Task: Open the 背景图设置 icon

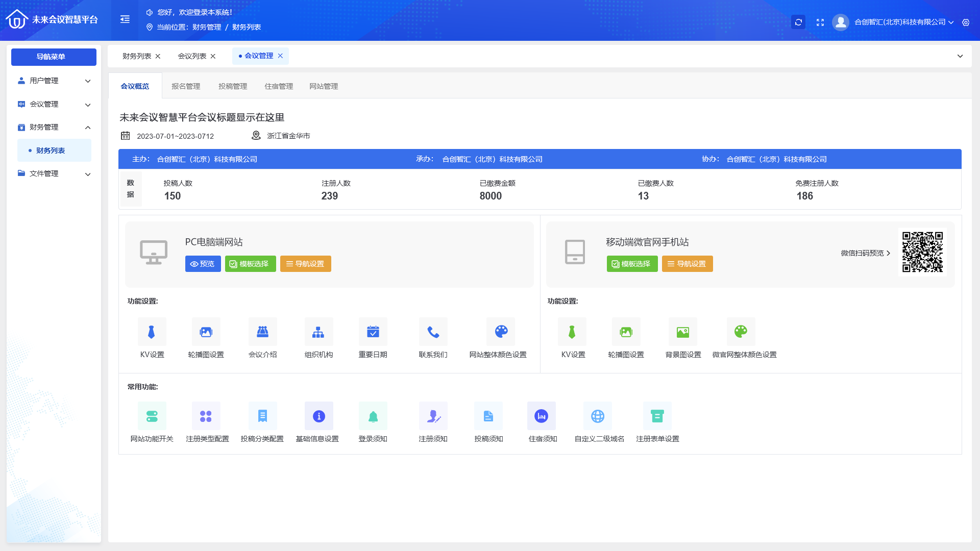Action: click(682, 332)
